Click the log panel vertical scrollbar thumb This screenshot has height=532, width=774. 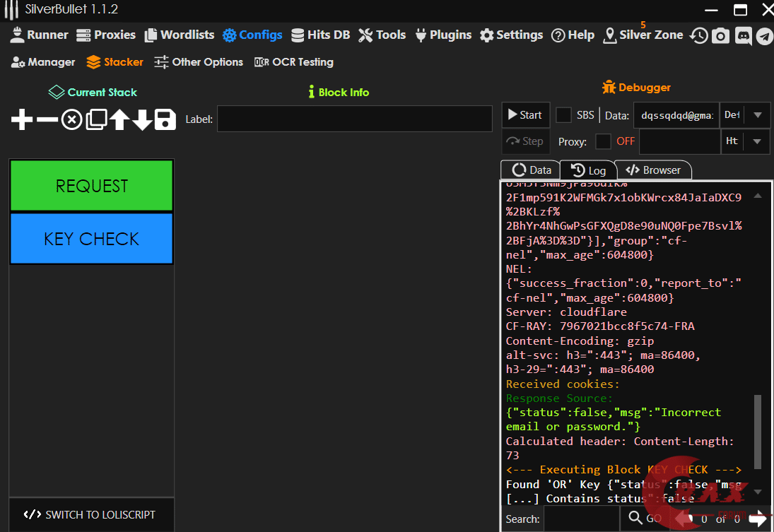758,431
